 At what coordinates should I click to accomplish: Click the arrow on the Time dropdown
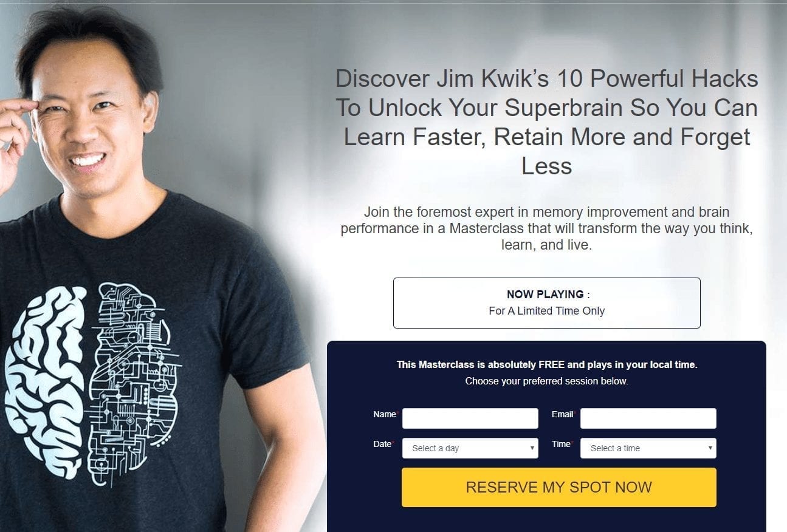(x=710, y=448)
